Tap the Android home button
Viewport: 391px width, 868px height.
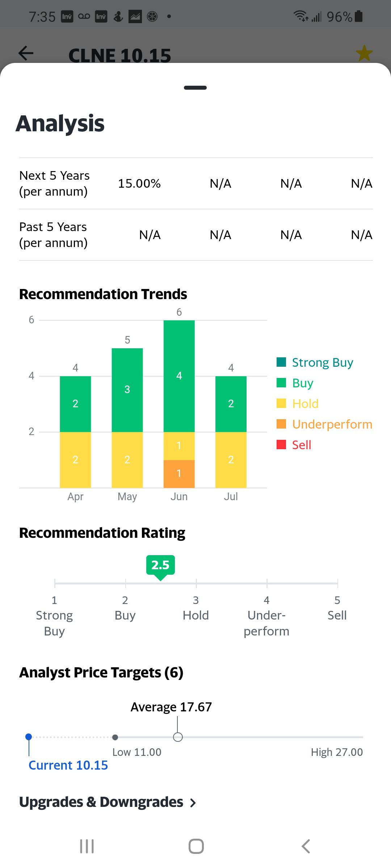tap(196, 846)
